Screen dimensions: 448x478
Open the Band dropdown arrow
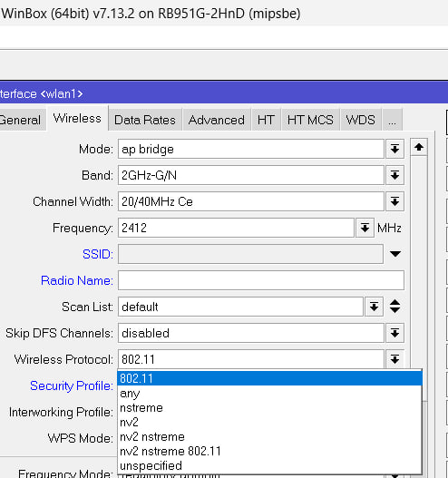click(x=395, y=175)
